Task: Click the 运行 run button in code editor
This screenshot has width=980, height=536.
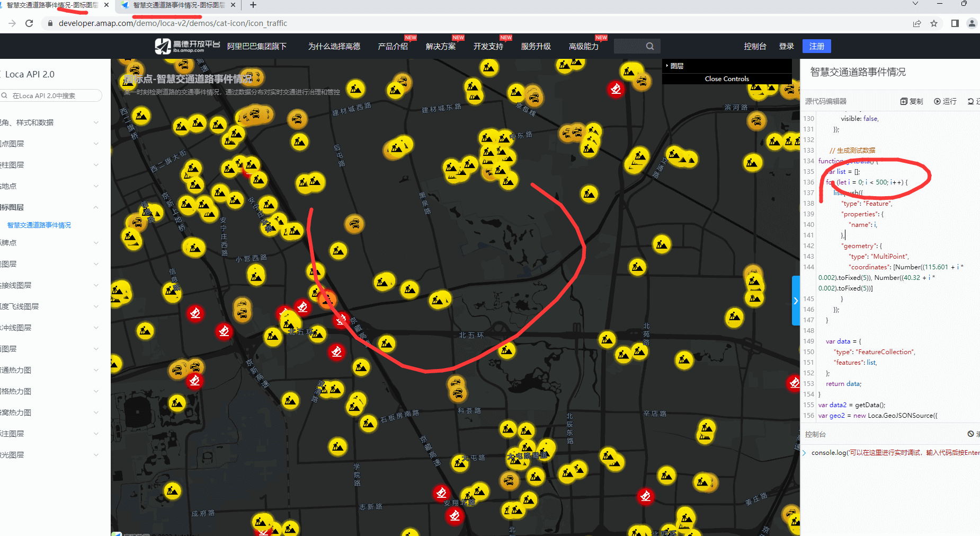Action: pyautogui.click(x=945, y=101)
